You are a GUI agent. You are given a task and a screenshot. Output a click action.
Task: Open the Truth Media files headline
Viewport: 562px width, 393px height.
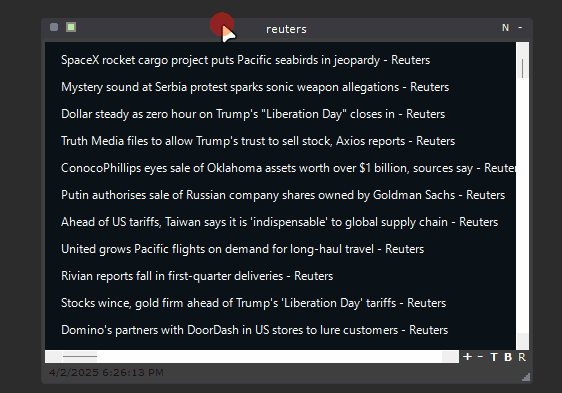[258, 141]
